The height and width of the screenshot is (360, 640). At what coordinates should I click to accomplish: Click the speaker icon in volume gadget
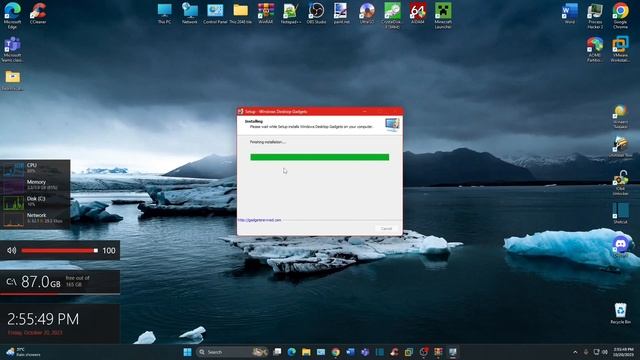[x=11, y=250]
